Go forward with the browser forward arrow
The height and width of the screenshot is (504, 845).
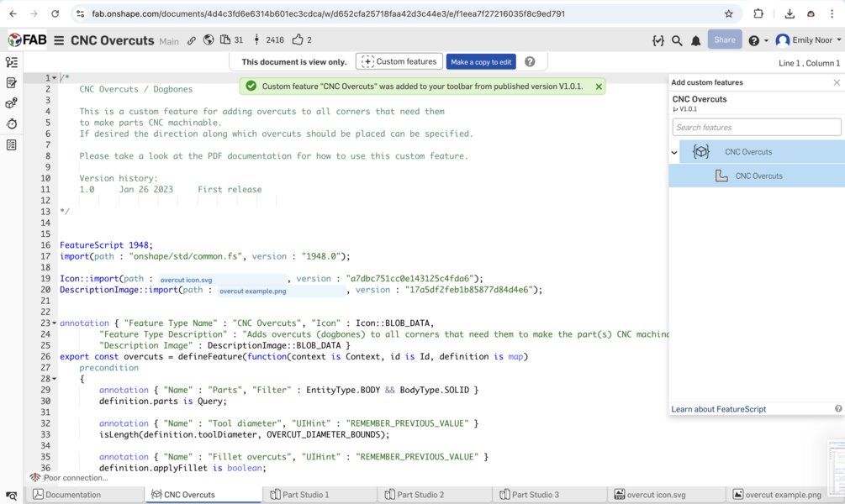tap(34, 14)
